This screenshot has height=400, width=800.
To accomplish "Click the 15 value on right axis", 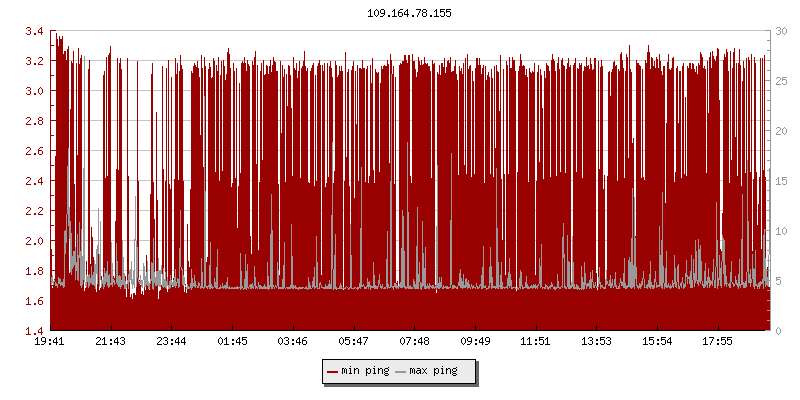I will point(783,181).
